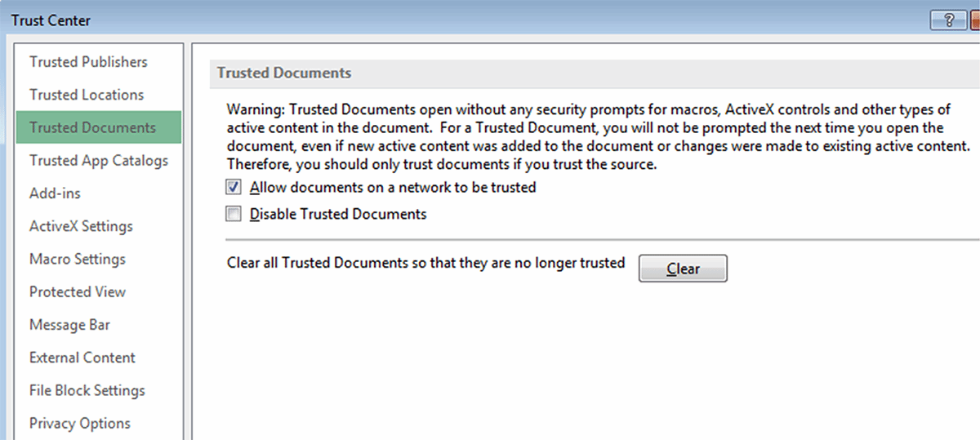Click the Help question mark icon
Viewport: 980px width, 440px height.
point(949,20)
